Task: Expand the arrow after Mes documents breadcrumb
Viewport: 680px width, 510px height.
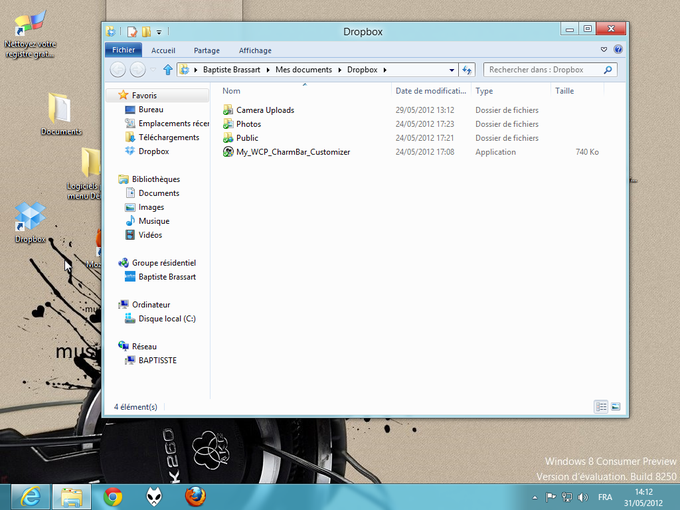Action: pyautogui.click(x=340, y=70)
